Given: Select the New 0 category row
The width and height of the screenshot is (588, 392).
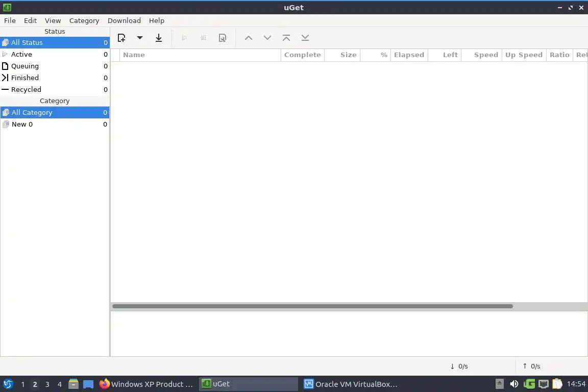Looking at the screenshot, I should tap(55, 124).
